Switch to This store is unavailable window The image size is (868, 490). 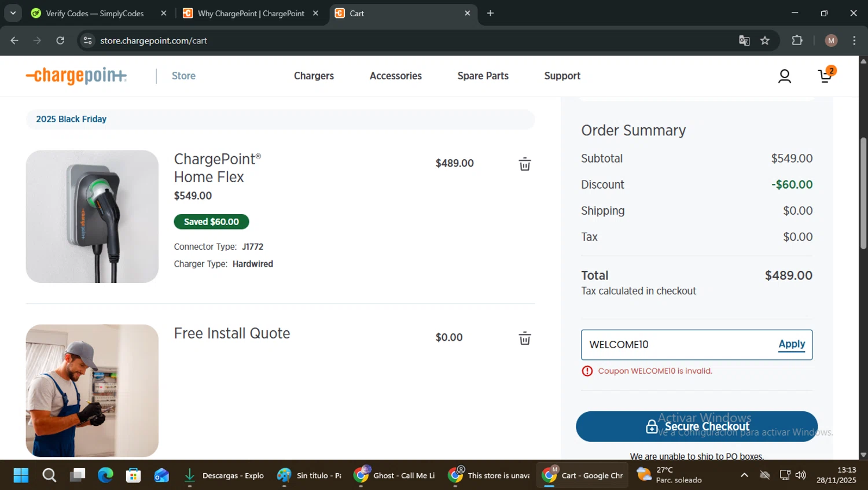pyautogui.click(x=489, y=476)
